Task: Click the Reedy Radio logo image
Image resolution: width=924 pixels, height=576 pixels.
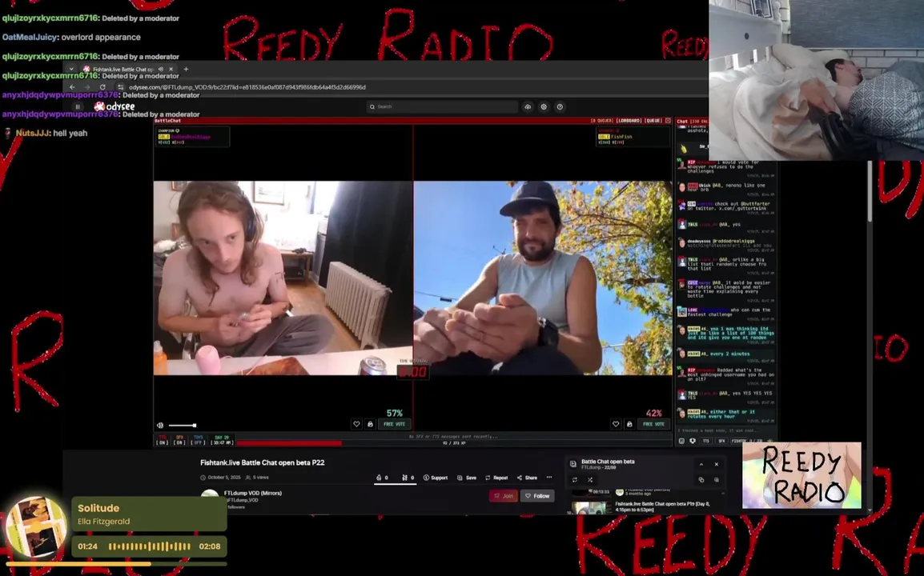Action: coord(802,476)
